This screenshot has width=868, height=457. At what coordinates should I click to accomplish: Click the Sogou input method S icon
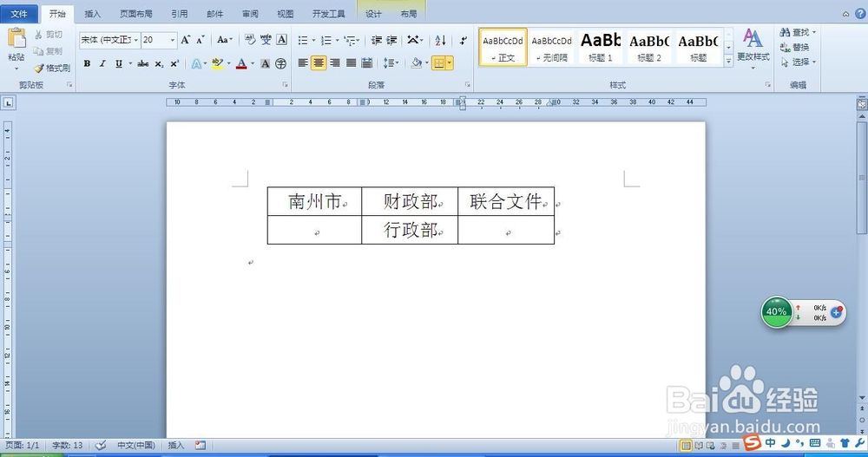[x=752, y=442]
